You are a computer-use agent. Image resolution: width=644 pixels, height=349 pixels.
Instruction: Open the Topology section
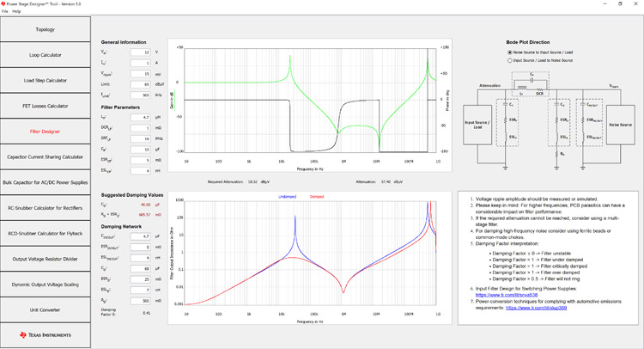46,29
